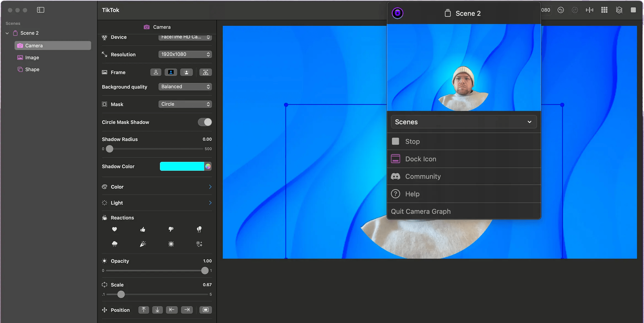Select the Image layer in sidebar
This screenshot has height=323, width=644.
point(53,58)
